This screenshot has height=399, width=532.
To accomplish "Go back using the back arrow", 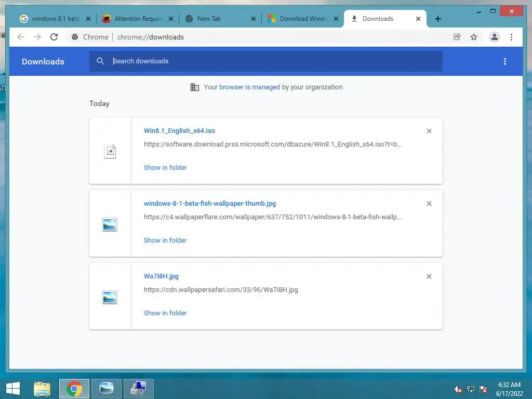I will click(x=21, y=37).
